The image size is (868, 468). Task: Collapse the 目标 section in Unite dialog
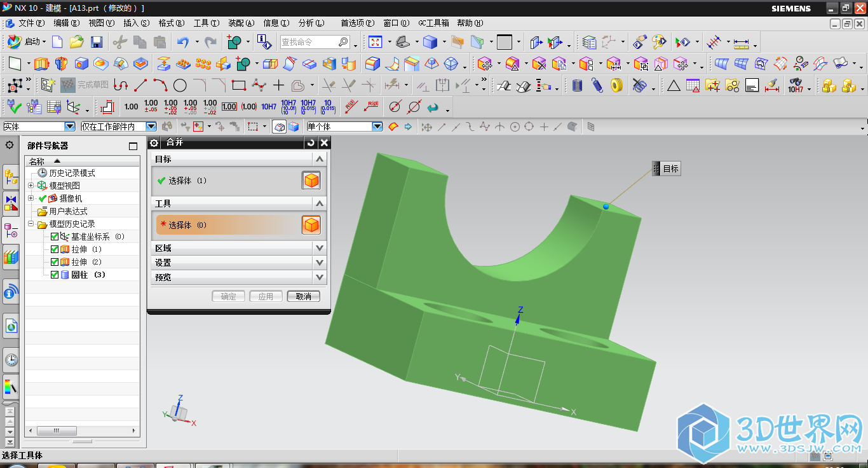pos(320,159)
